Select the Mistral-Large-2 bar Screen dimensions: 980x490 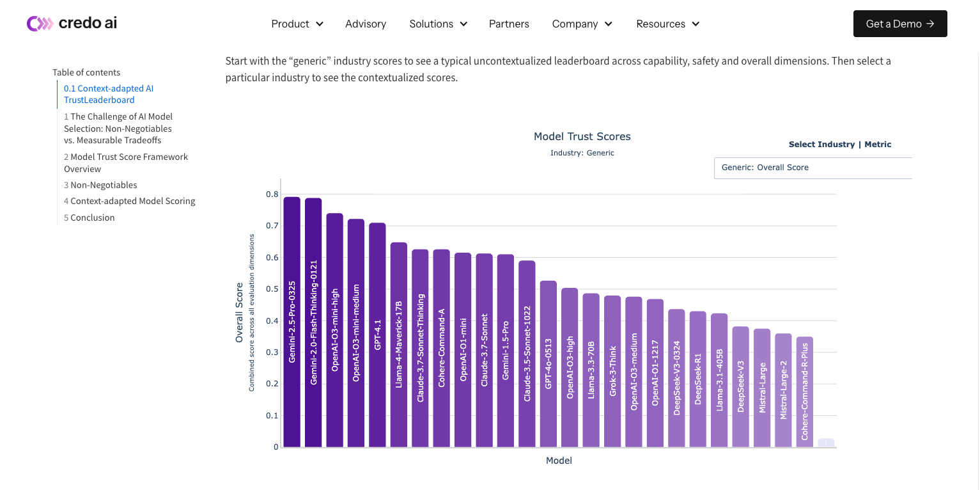(x=784, y=390)
